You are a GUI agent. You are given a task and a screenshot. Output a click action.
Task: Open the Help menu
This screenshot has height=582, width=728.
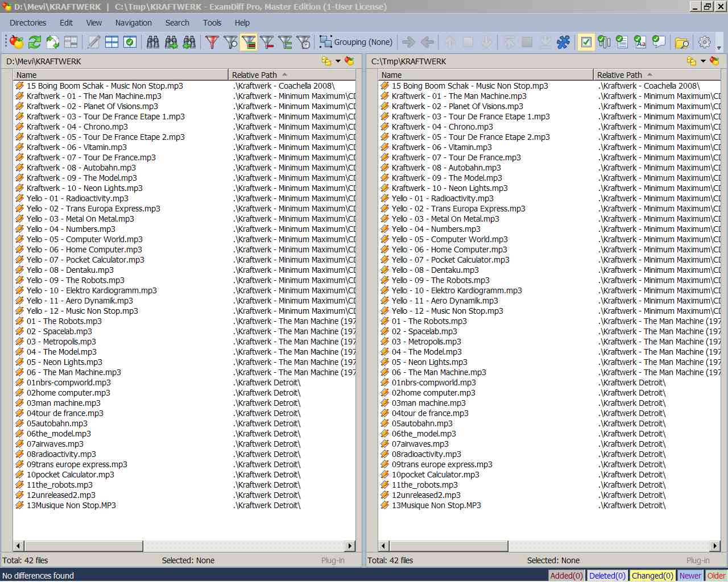242,23
